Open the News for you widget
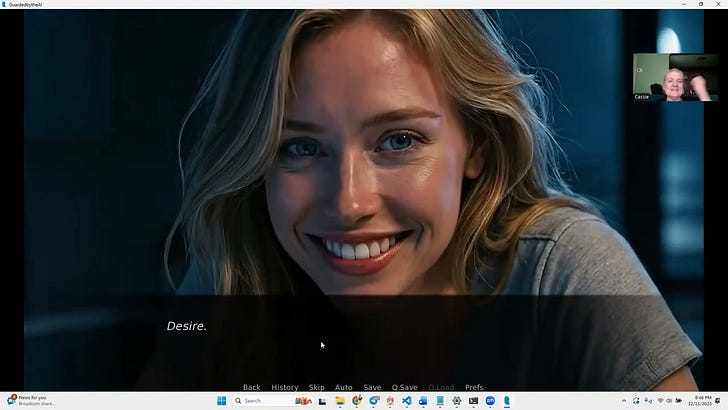The image size is (728, 410). click(30, 401)
